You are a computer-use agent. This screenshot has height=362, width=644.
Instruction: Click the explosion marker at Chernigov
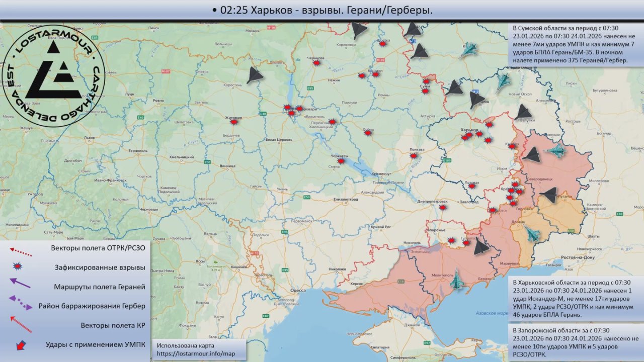coord(316,63)
